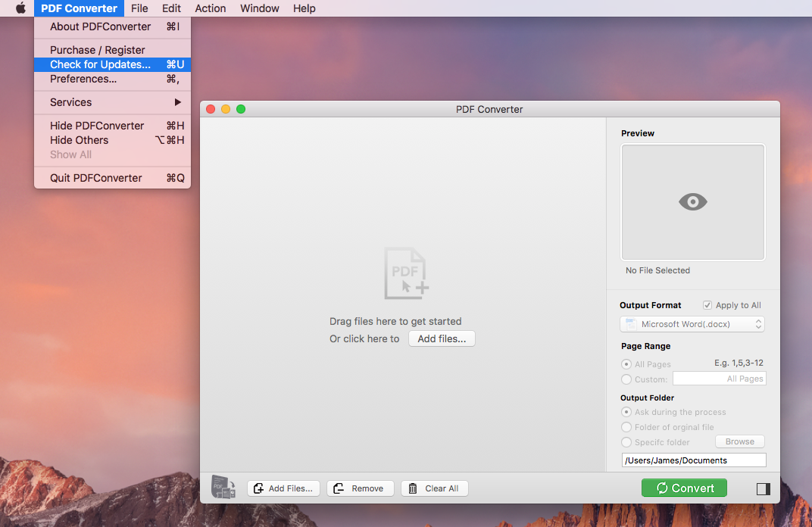Expand the Services submenu
The width and height of the screenshot is (812, 527).
[x=112, y=102]
